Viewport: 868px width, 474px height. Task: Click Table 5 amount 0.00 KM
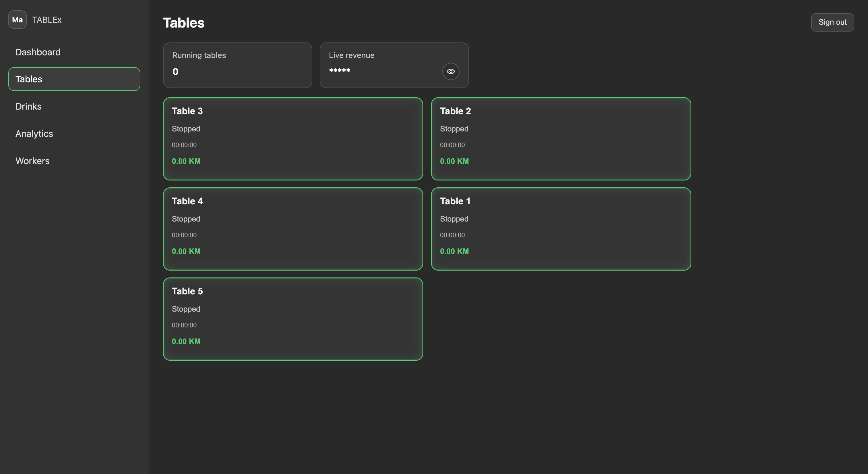click(x=186, y=342)
